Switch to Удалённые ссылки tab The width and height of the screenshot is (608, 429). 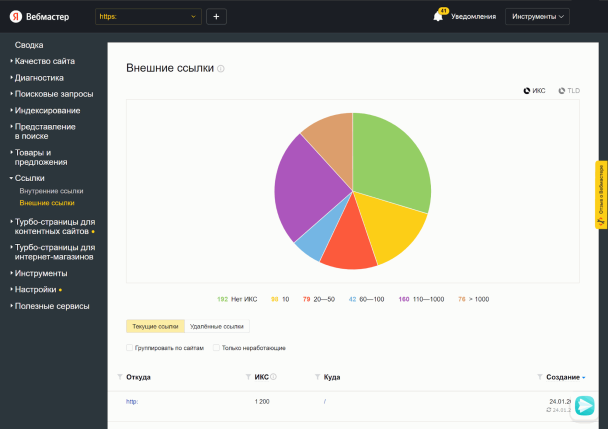(218, 326)
